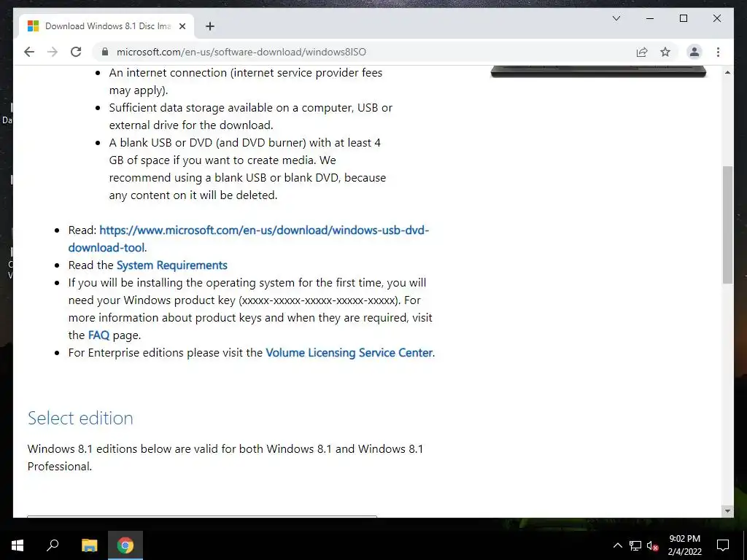Open Volume Licensing Service Center link

tap(349, 353)
